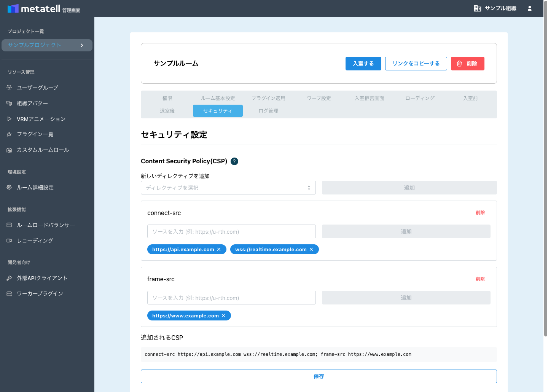Screen dimensions: 548x392
Task: Click the page vertical scrollbar
Action: tap(545, 169)
